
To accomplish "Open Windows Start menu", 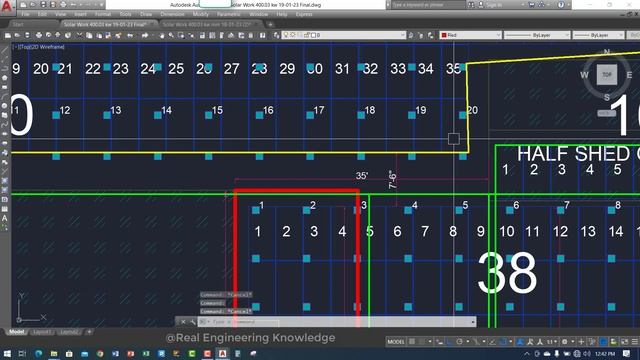I will (x=7, y=353).
